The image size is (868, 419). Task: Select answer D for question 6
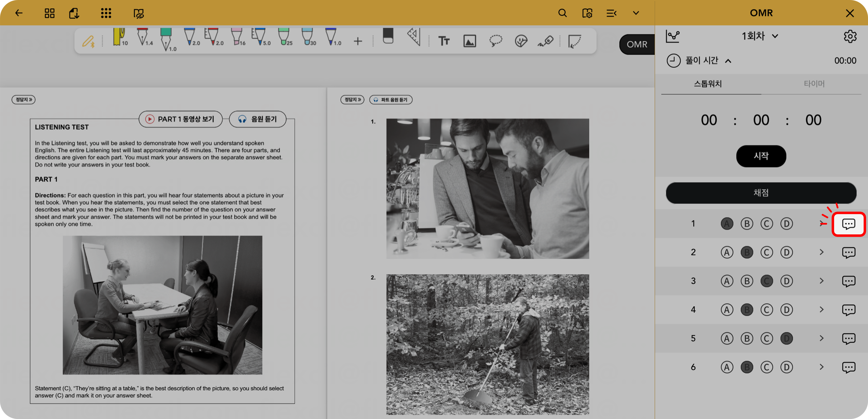click(x=786, y=367)
